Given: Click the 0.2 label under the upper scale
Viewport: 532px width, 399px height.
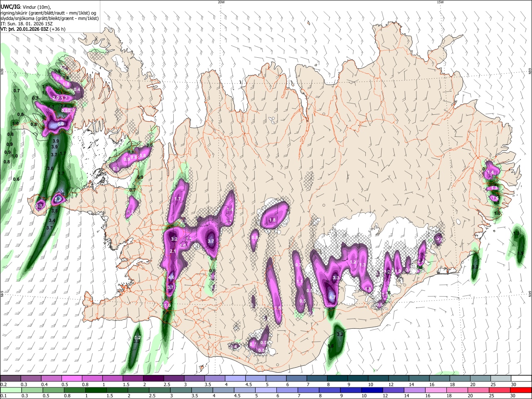Looking at the screenshot, I should coord(3,384).
